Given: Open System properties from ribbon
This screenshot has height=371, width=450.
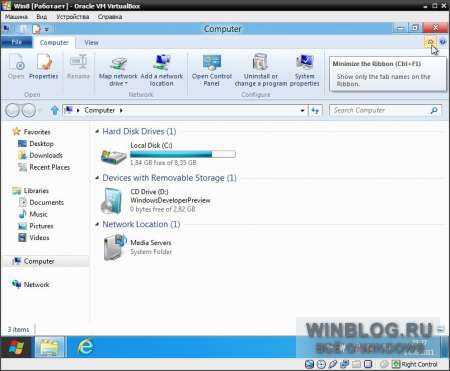Looking at the screenshot, I should [304, 70].
